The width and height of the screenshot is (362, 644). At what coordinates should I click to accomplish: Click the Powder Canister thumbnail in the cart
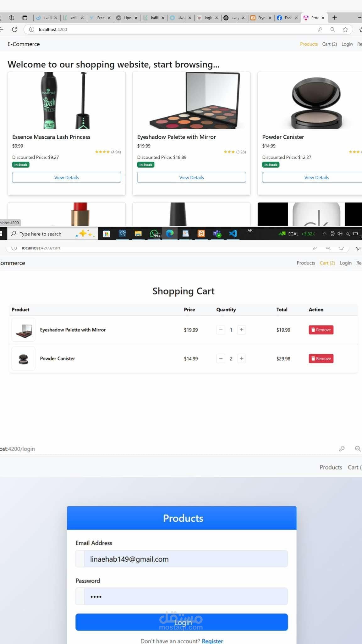(x=23, y=358)
